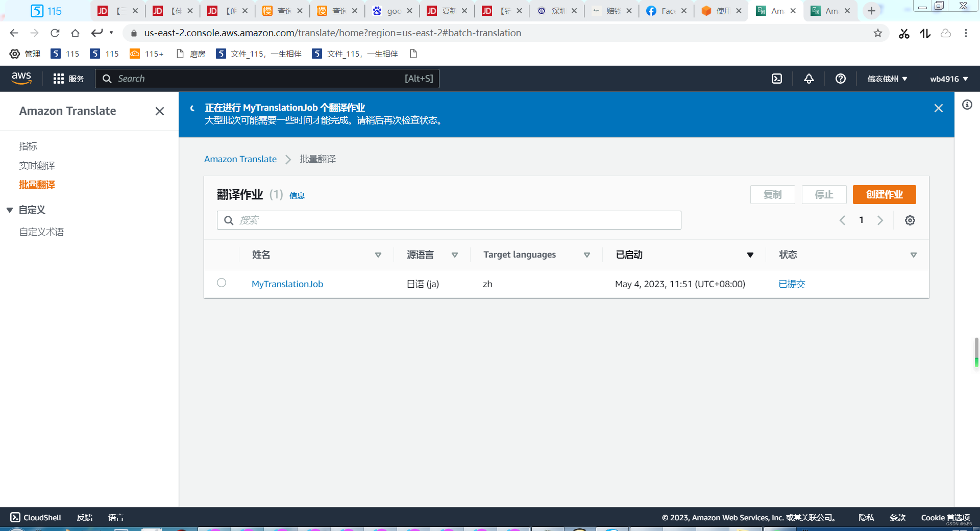Click the 日语 (ja) source language cell
Screen dimensions: 980x531
(423, 284)
